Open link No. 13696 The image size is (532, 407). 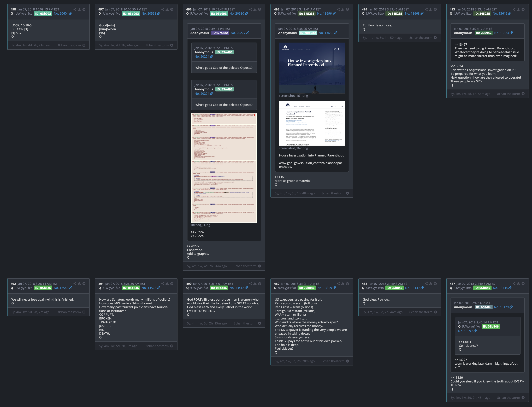(x=326, y=14)
